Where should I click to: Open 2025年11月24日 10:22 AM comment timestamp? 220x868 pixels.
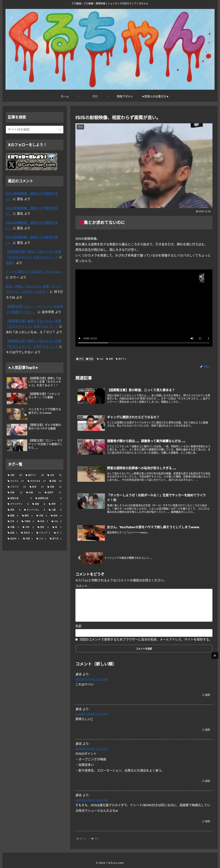pos(91,679)
